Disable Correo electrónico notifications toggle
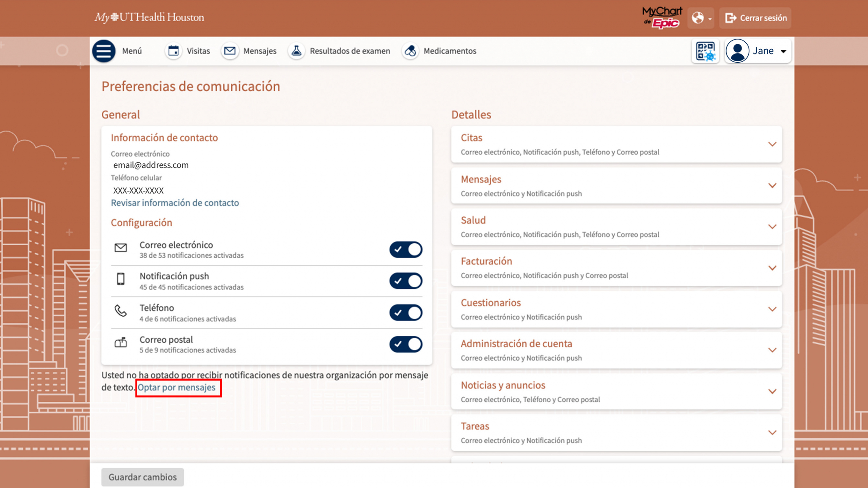Image resolution: width=868 pixels, height=488 pixels. point(406,250)
